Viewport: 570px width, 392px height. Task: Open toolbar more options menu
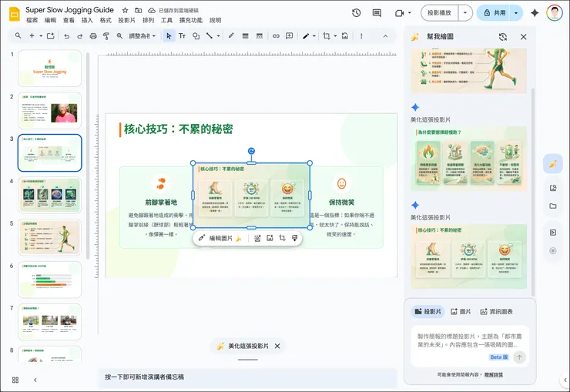pos(361,36)
